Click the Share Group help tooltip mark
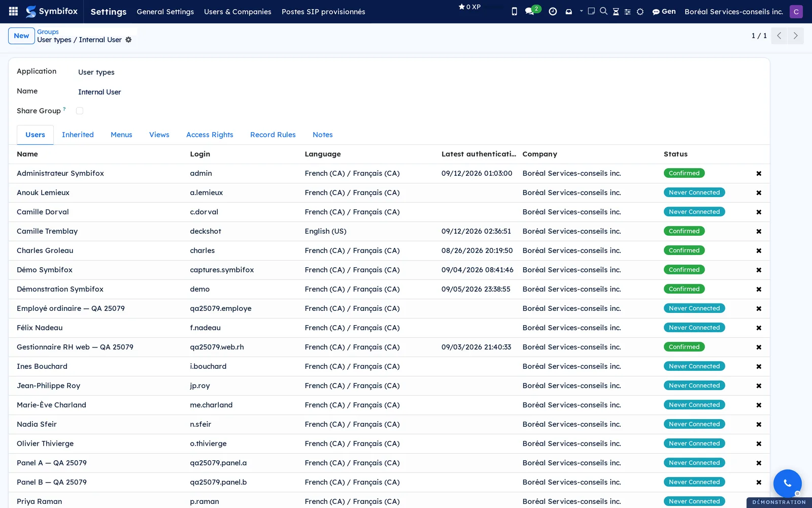 coord(64,109)
